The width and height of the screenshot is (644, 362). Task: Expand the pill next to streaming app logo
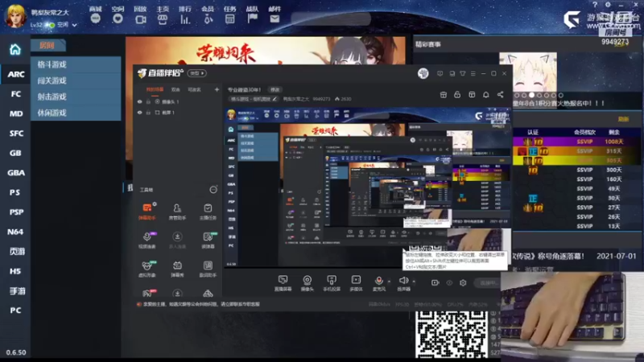tap(197, 73)
